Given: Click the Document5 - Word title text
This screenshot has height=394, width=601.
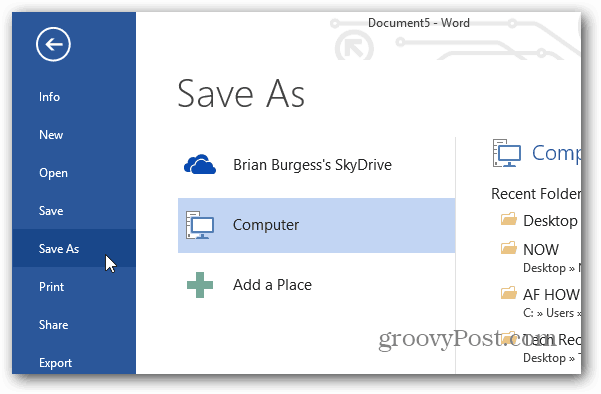Looking at the screenshot, I should pyautogui.click(x=419, y=23).
